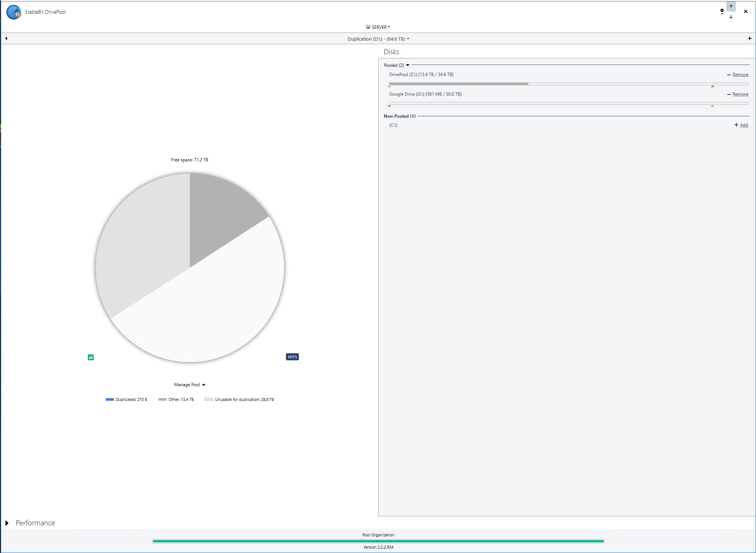This screenshot has width=756, height=553.
Task: Click Unusable for duplication legend swatch
Action: coord(209,399)
